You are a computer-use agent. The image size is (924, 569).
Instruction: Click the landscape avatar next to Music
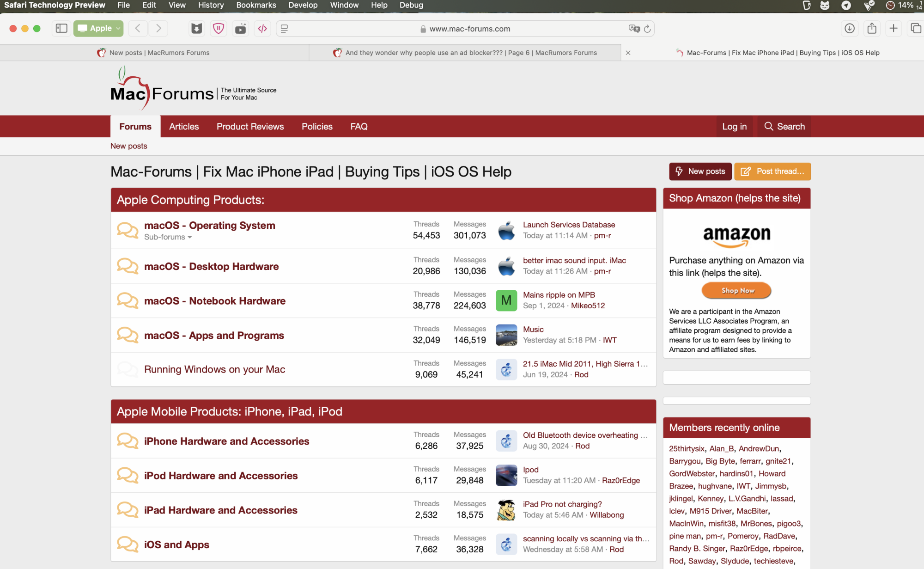click(x=506, y=335)
